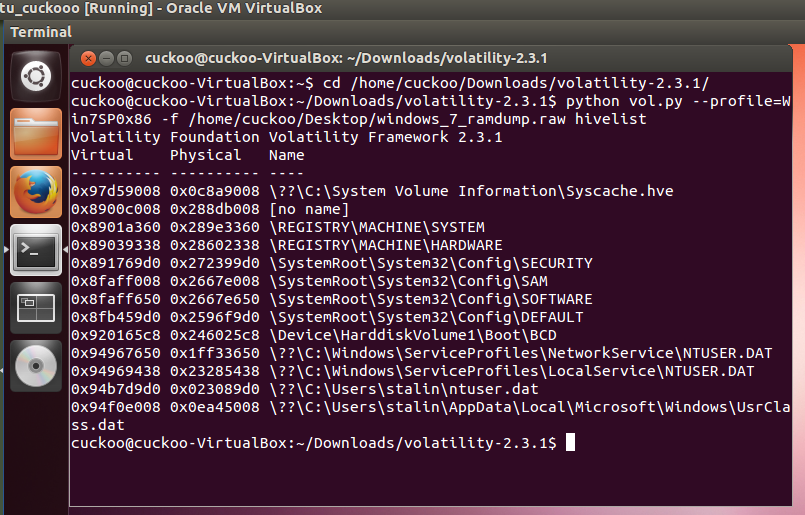The image size is (805, 515).
Task: Select the Config\SAM hive line
Action: [309, 281]
